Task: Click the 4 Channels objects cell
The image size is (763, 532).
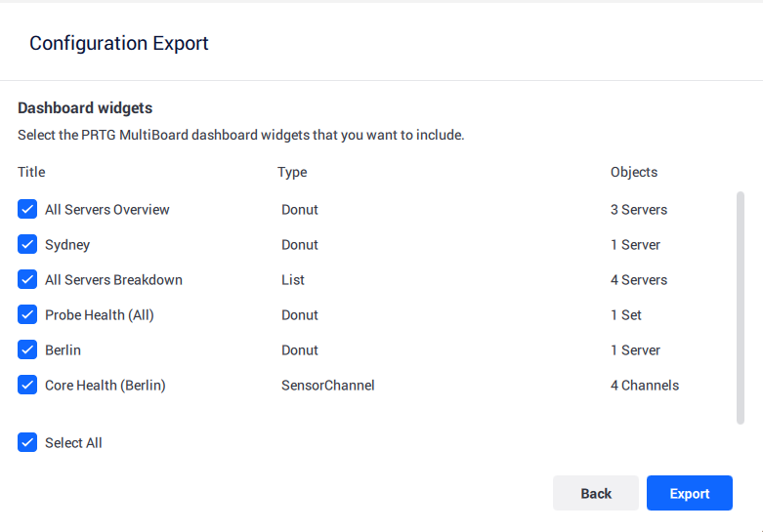Action: click(x=644, y=386)
